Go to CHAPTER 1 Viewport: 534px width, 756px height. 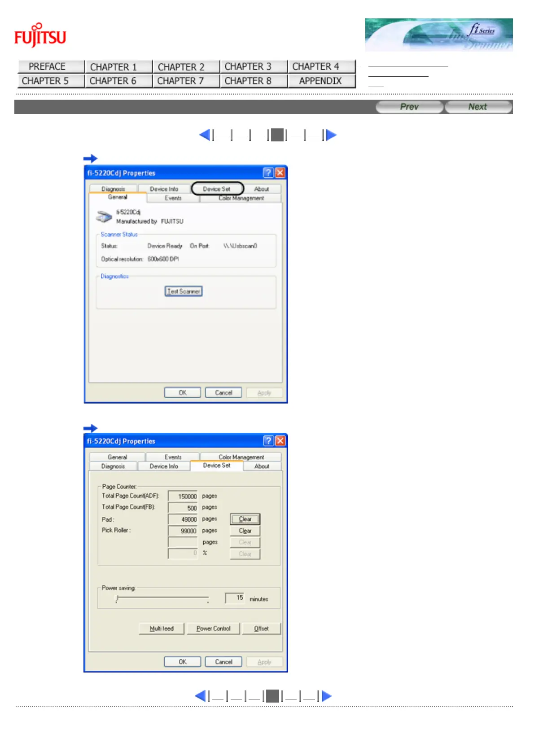119,66
